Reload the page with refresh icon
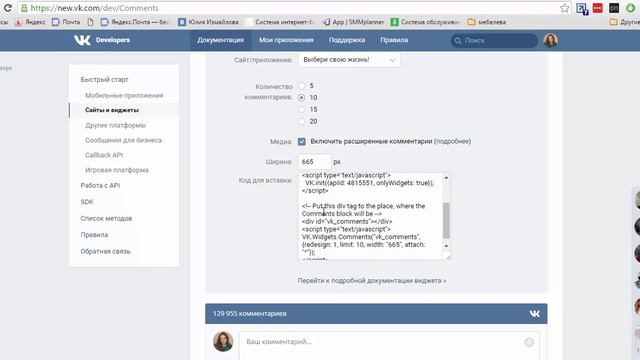 (x=7, y=8)
